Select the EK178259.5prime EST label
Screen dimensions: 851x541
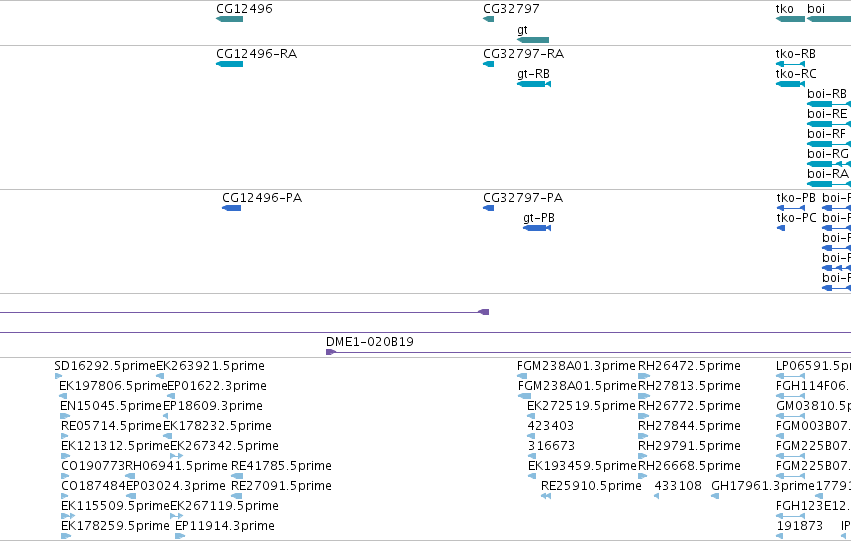pos(115,526)
